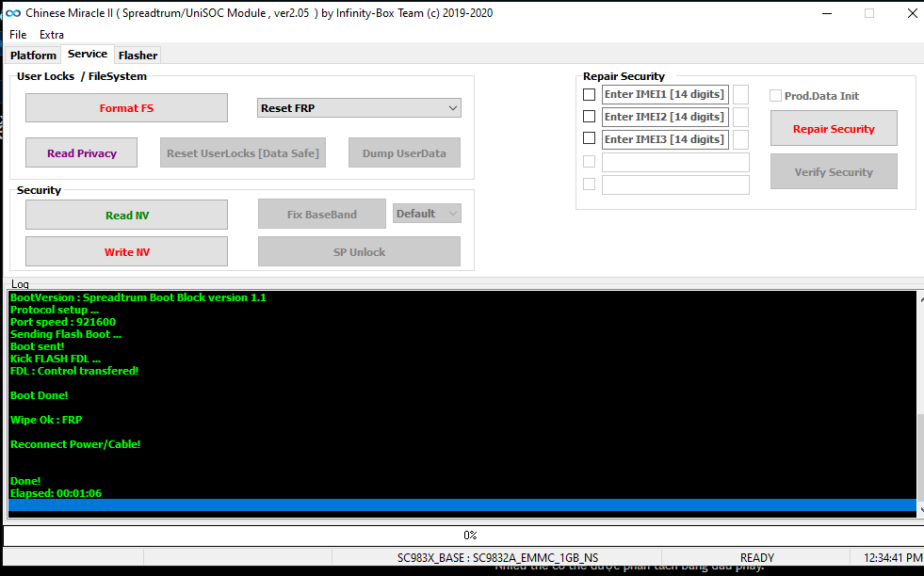924x576 pixels.
Task: Open the File menu
Action: coord(18,35)
